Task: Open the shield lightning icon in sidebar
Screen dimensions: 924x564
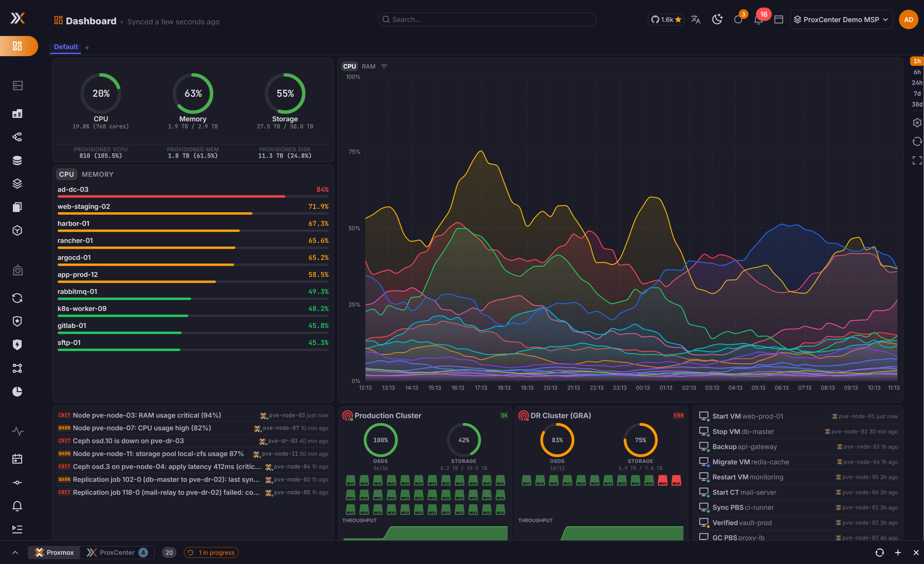Action: pos(17,344)
